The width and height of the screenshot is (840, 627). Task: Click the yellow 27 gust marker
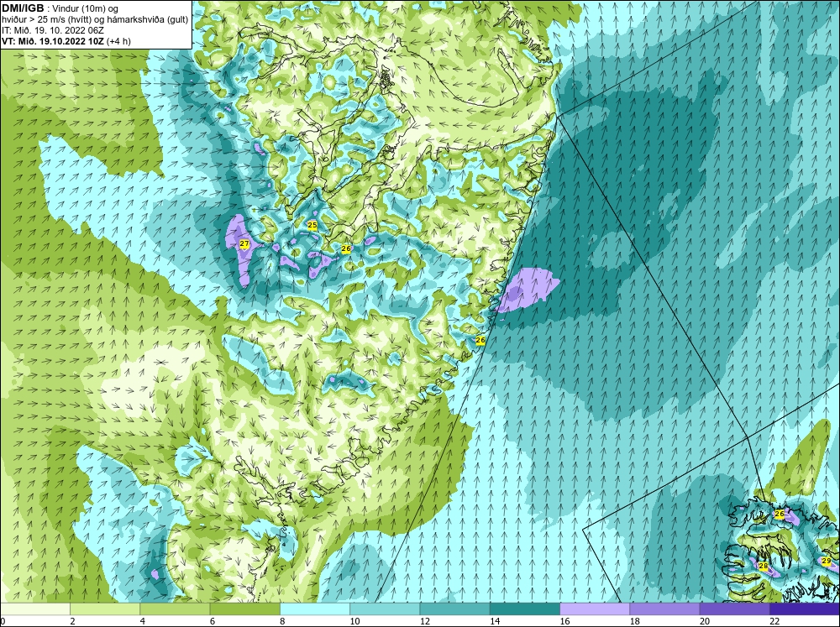pos(244,243)
